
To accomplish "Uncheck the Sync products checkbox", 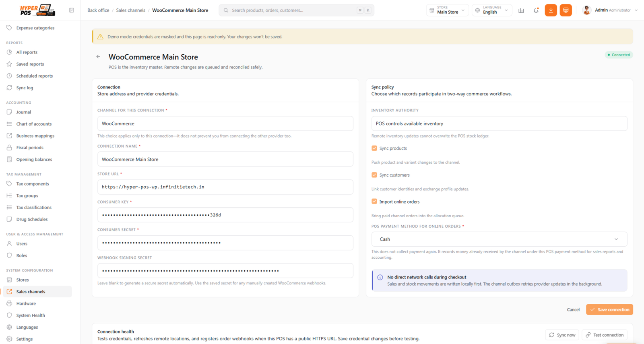I will pos(374,148).
